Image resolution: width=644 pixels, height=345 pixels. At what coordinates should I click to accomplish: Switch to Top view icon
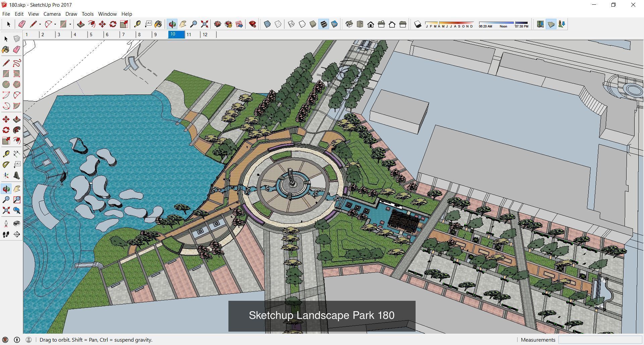point(360,24)
